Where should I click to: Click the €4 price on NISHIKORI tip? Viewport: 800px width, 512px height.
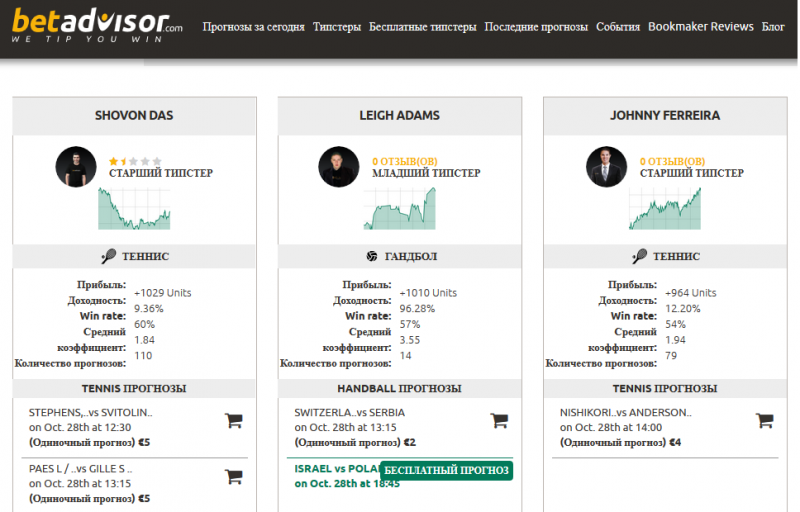(675, 442)
